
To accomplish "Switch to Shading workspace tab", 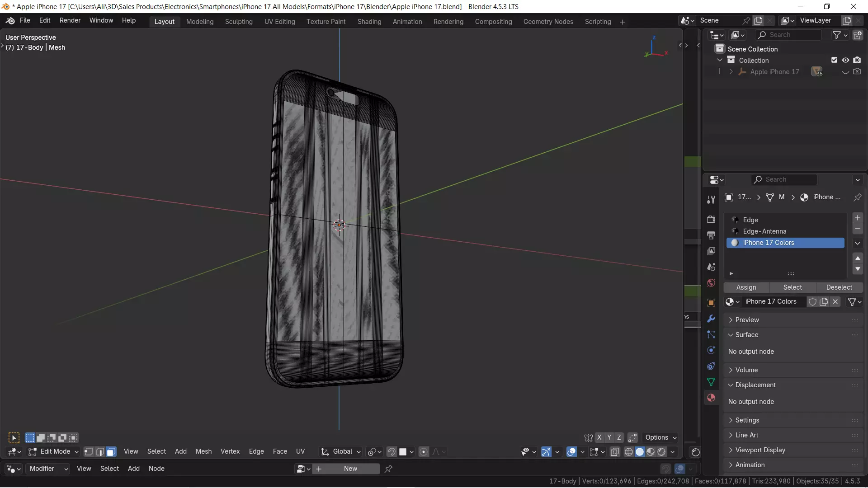I will [369, 22].
